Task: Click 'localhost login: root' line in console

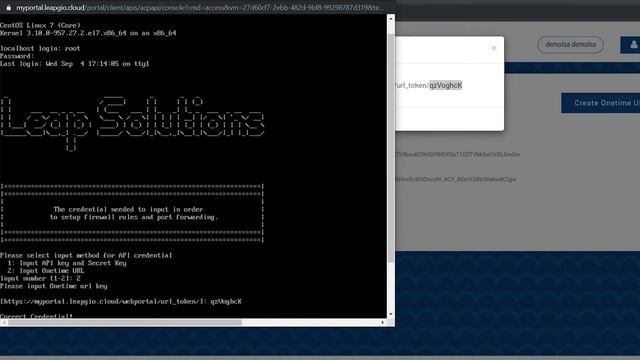Action: tap(40, 48)
